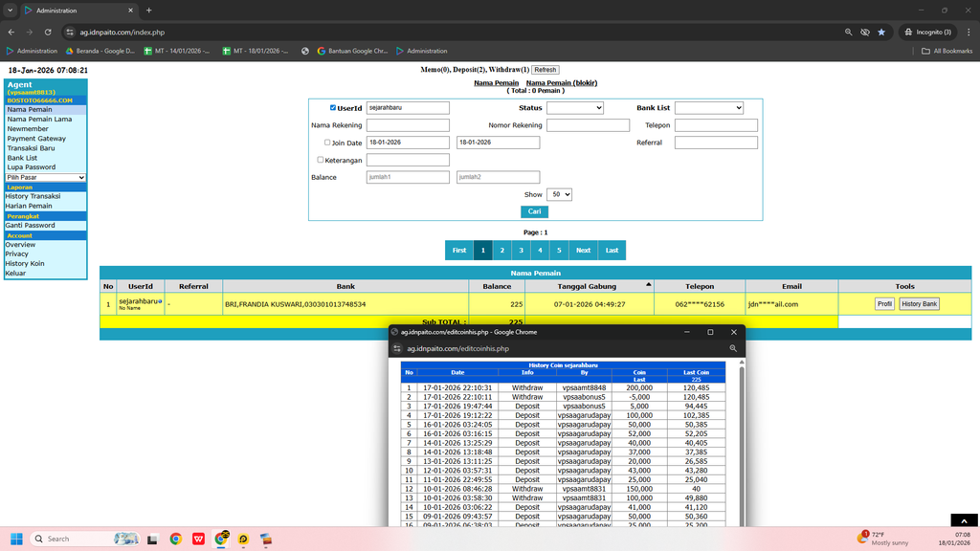
Task: Click the main browser address bar URL
Action: pyautogui.click(x=122, y=32)
